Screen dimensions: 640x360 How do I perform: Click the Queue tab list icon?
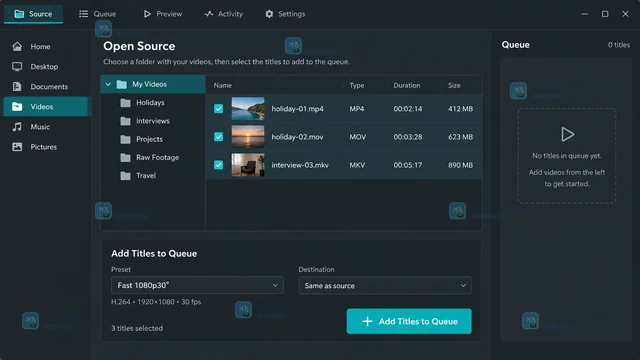point(83,14)
